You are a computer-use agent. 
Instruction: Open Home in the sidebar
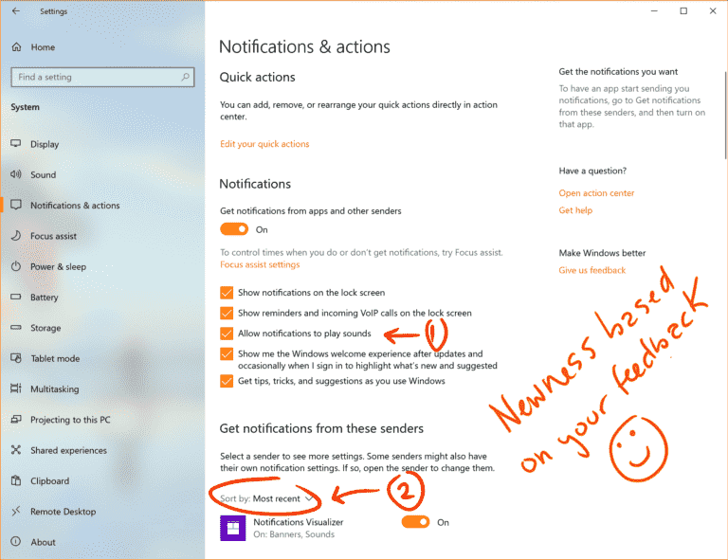(43, 46)
